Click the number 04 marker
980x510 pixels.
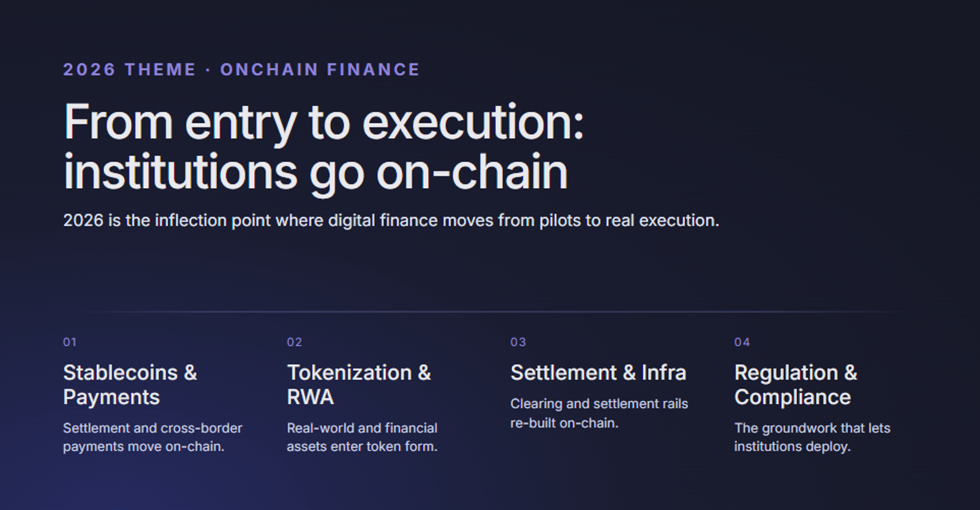pyautogui.click(x=742, y=342)
